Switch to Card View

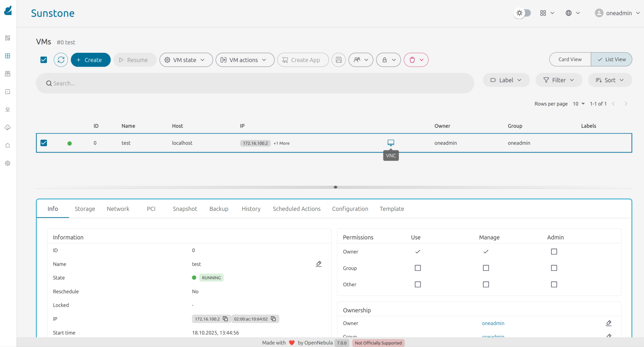570,59
